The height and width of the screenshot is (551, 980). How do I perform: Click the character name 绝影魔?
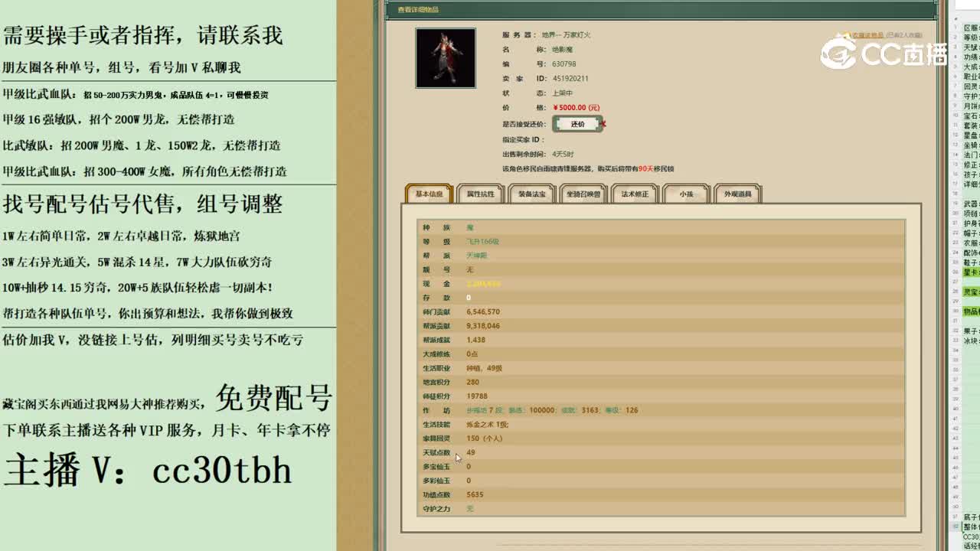pos(563,50)
